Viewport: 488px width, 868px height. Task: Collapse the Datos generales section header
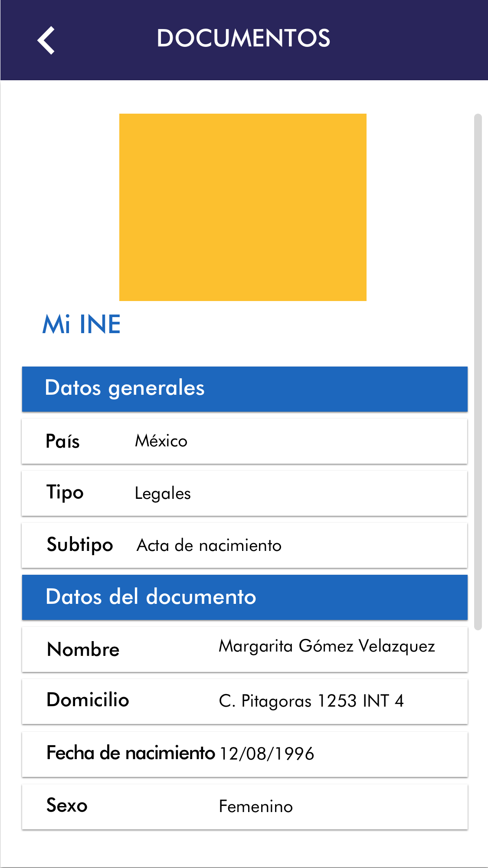tap(245, 389)
